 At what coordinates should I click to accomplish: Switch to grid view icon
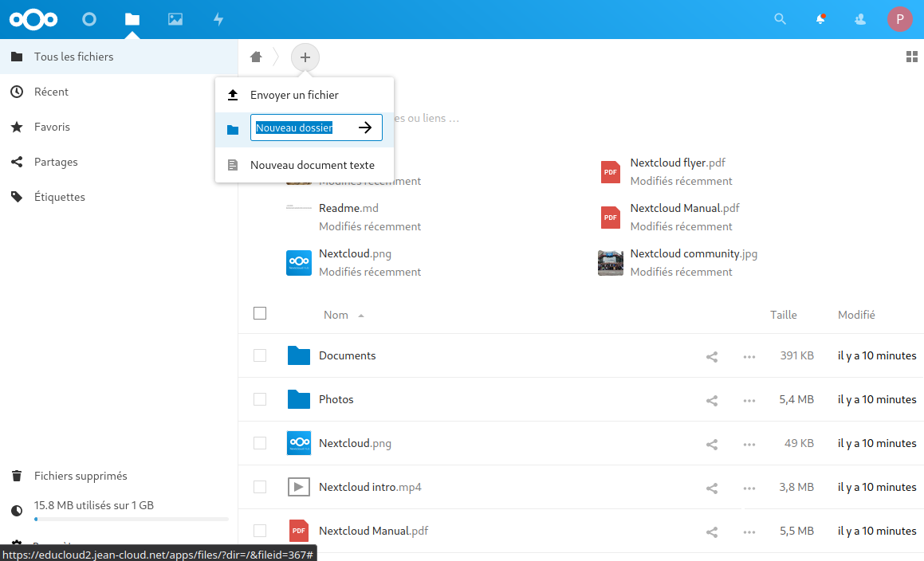[912, 57]
